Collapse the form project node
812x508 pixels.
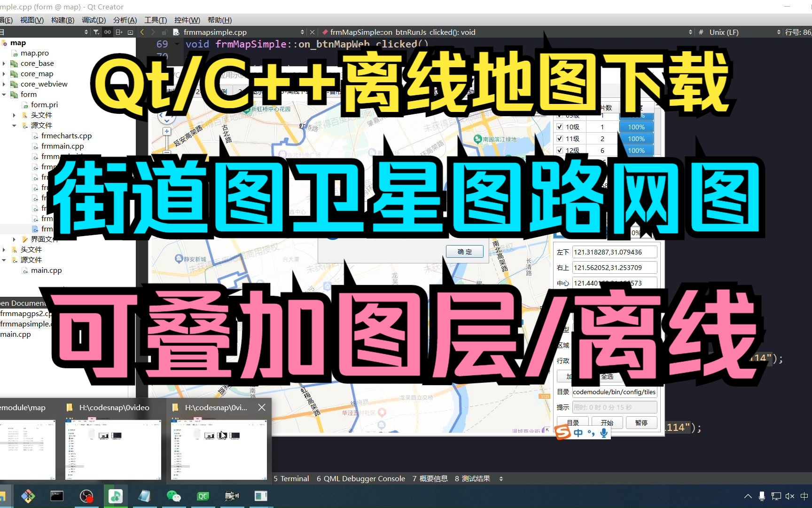[x=4, y=95]
